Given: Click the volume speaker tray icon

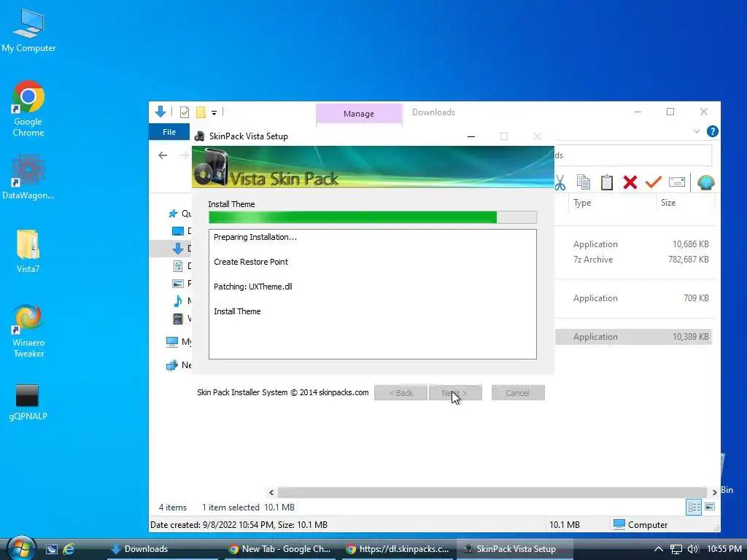Looking at the screenshot, I should (693, 549).
